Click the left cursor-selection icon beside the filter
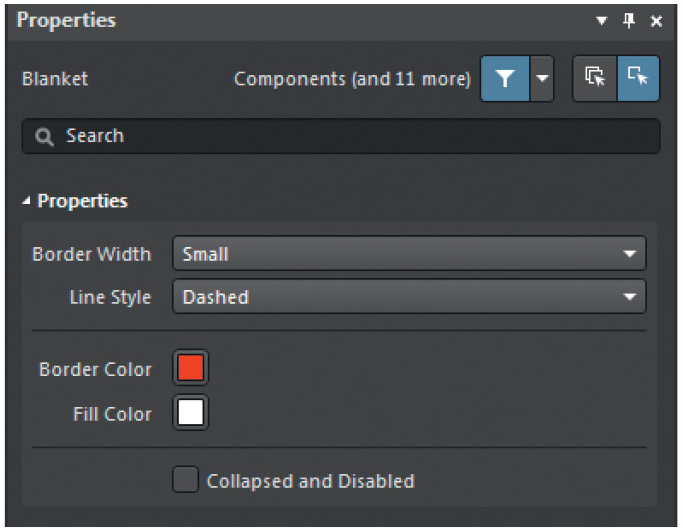This screenshot has width=683, height=532. [x=595, y=78]
